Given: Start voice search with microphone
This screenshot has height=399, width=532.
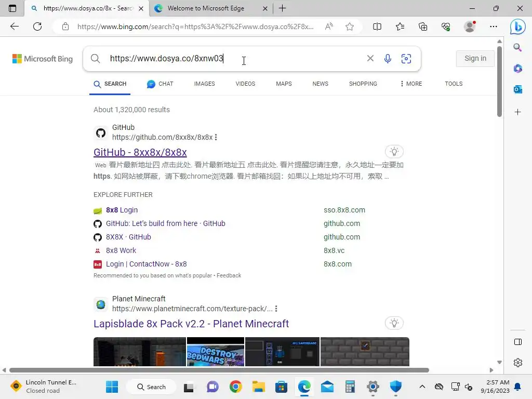Looking at the screenshot, I should tap(388, 59).
